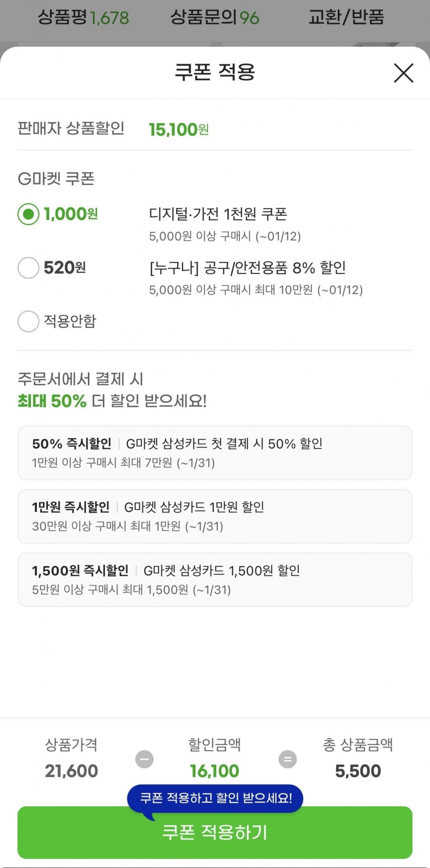Click the 총 상품금액 5,500 total

click(x=358, y=771)
